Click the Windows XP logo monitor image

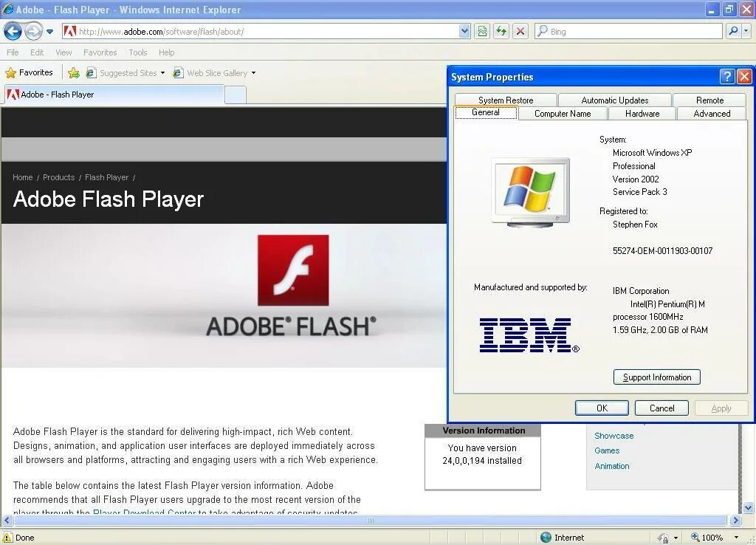point(530,192)
